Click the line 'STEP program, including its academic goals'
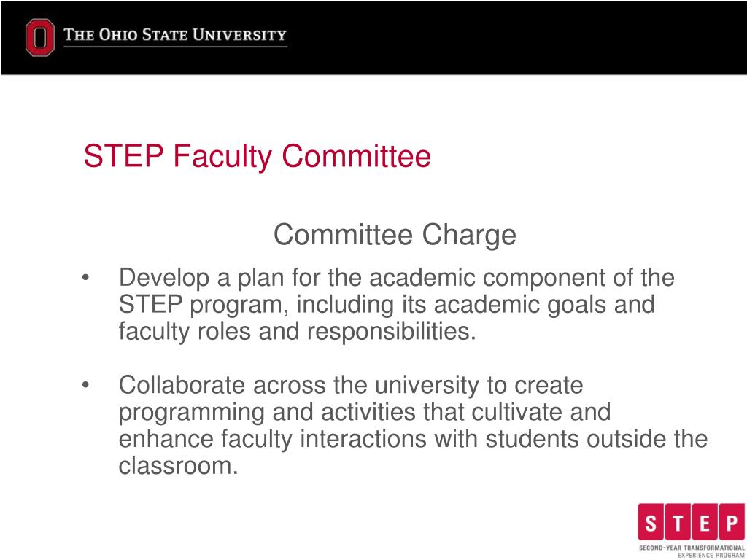 [387, 305]
